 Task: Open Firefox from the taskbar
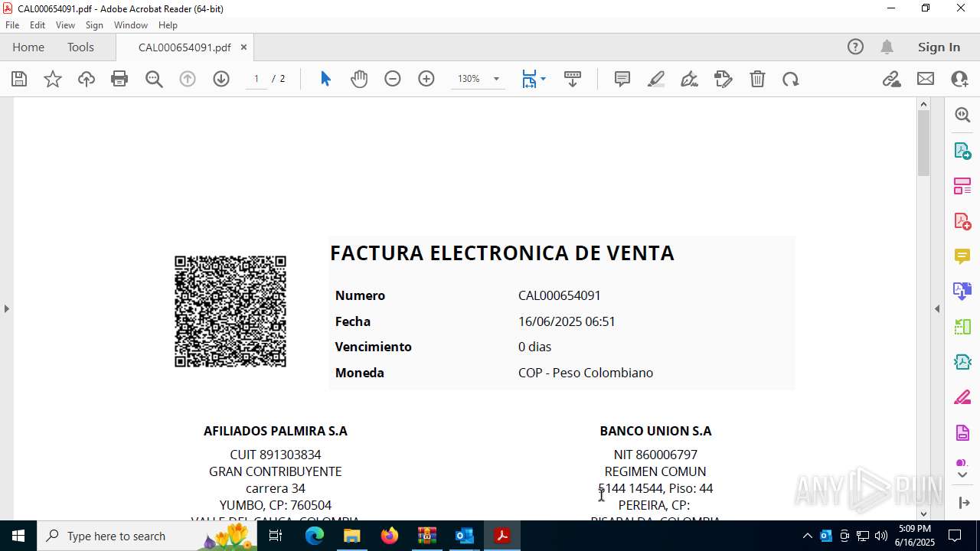pyautogui.click(x=390, y=536)
